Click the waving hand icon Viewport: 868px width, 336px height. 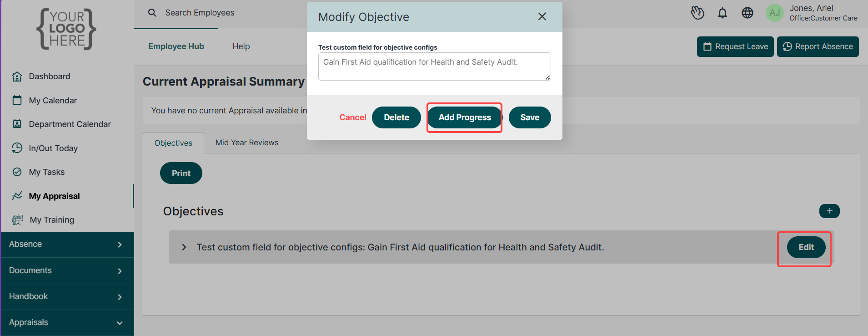point(697,13)
